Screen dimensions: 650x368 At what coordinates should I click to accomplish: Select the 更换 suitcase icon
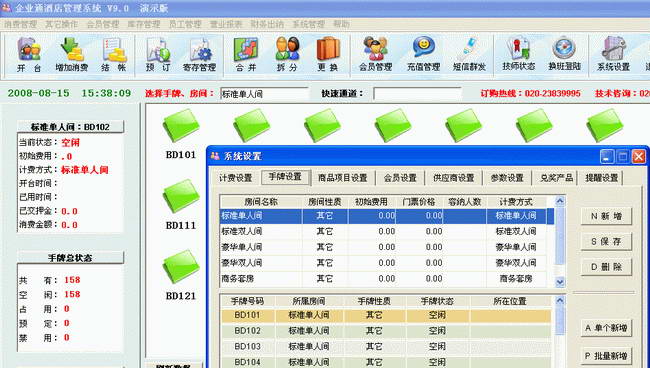328,55
